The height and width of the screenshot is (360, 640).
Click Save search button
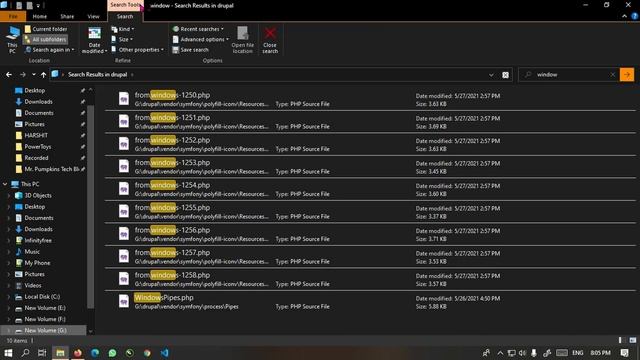point(190,49)
